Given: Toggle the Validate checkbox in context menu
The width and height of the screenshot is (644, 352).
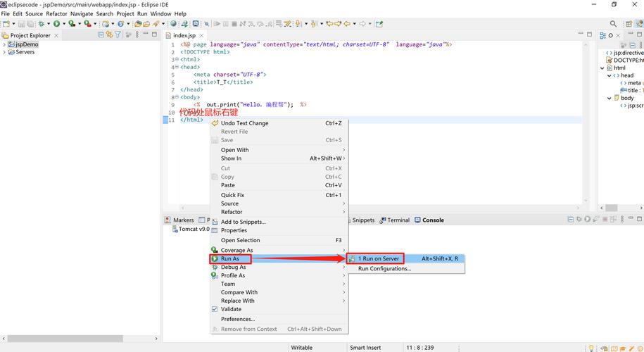Looking at the screenshot, I should coord(215,309).
